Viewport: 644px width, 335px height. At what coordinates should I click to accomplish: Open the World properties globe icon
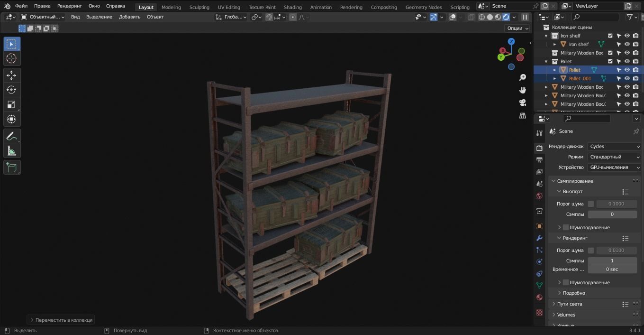pyautogui.click(x=539, y=195)
